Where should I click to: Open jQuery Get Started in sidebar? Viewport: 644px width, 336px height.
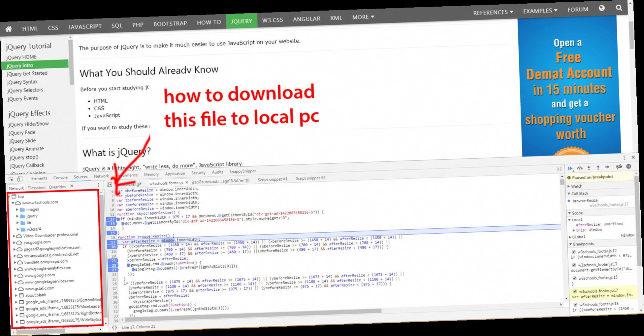pos(27,74)
